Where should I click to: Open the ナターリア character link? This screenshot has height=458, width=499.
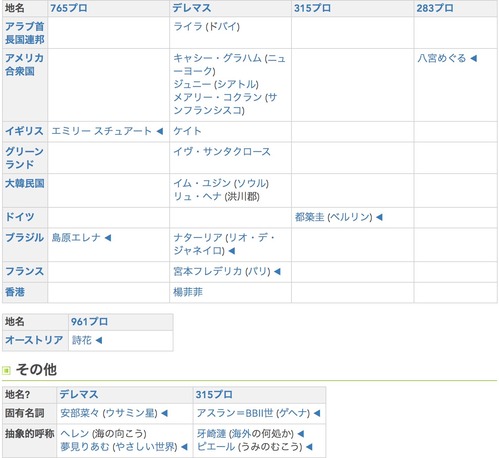pos(198,238)
